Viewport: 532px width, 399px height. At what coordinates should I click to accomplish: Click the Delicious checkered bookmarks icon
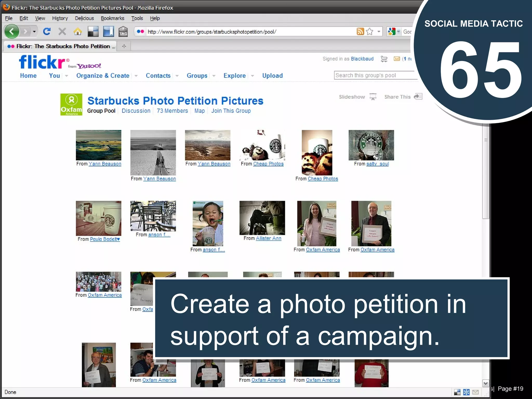point(93,32)
